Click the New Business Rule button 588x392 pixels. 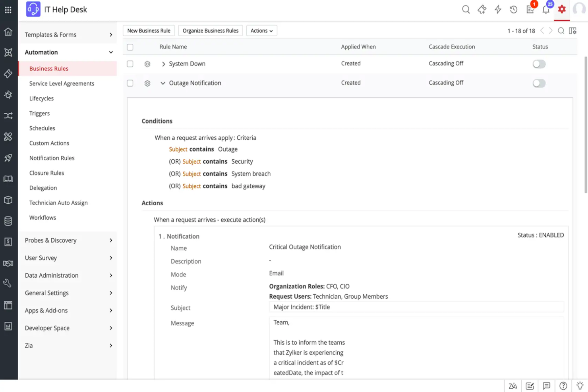pyautogui.click(x=149, y=31)
